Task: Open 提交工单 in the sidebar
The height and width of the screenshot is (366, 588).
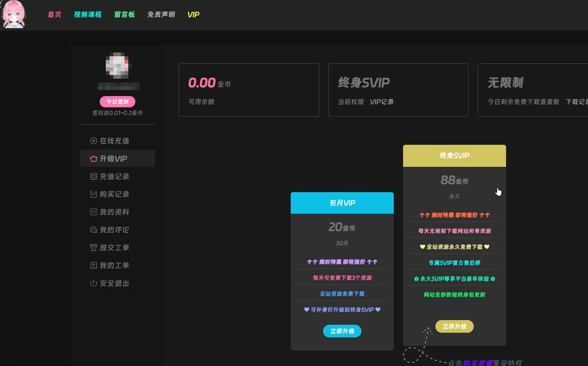Action: pos(118,248)
